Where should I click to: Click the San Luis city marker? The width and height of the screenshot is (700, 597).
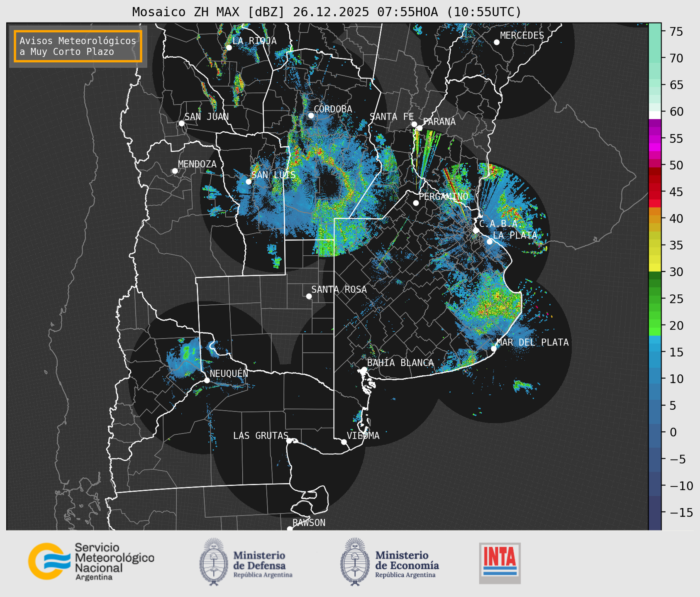pyautogui.click(x=249, y=181)
